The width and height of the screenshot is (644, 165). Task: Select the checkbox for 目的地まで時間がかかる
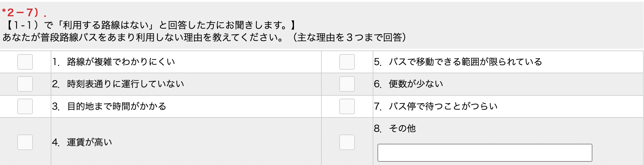click(x=25, y=106)
